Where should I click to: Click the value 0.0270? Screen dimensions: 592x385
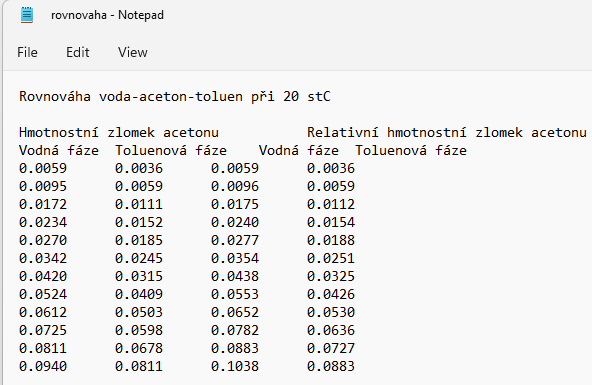click(43, 240)
